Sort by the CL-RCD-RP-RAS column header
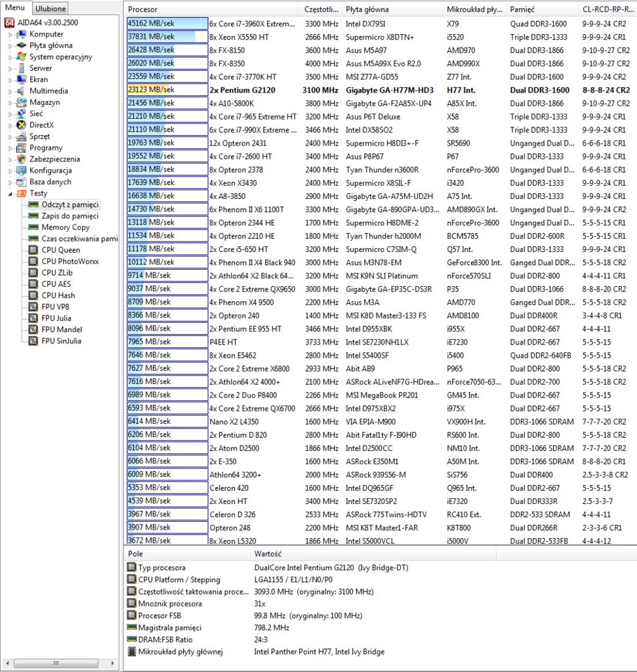 click(608, 9)
